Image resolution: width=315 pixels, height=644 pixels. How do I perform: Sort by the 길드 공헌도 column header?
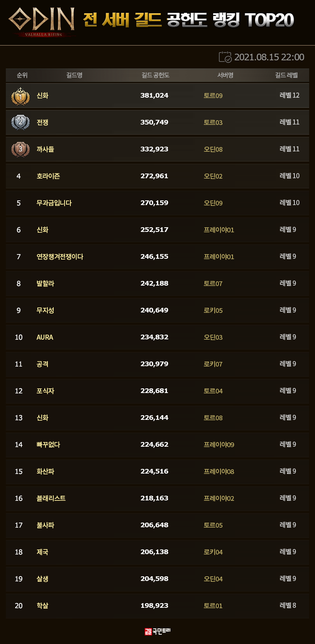tap(155, 75)
